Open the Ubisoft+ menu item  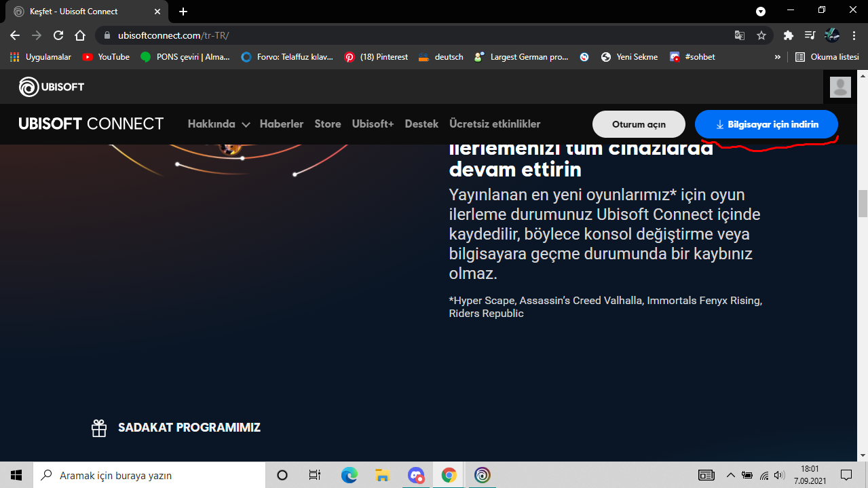[373, 124]
